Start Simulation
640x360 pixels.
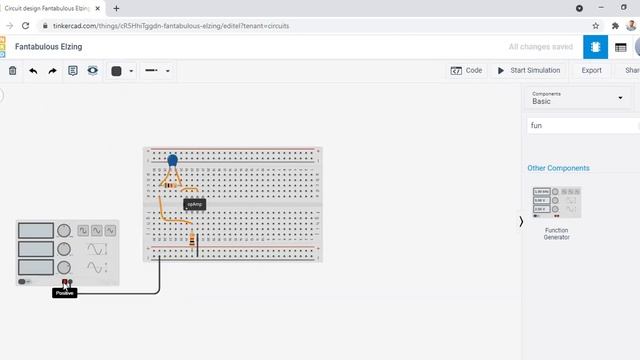point(529,71)
